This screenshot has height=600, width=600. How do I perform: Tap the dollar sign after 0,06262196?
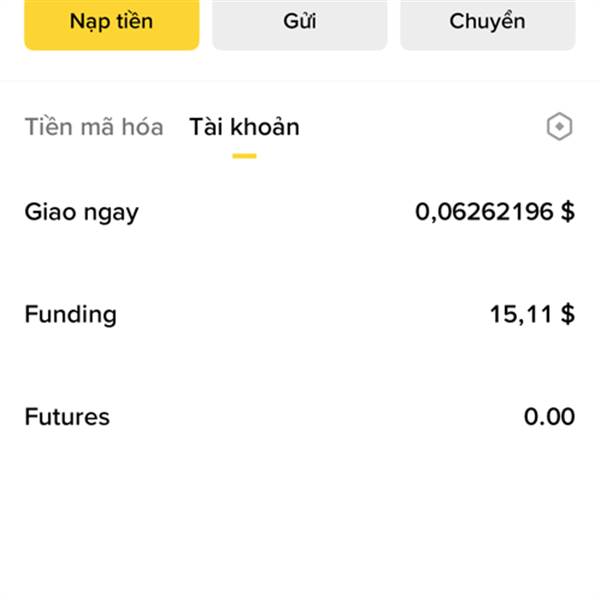click(568, 212)
